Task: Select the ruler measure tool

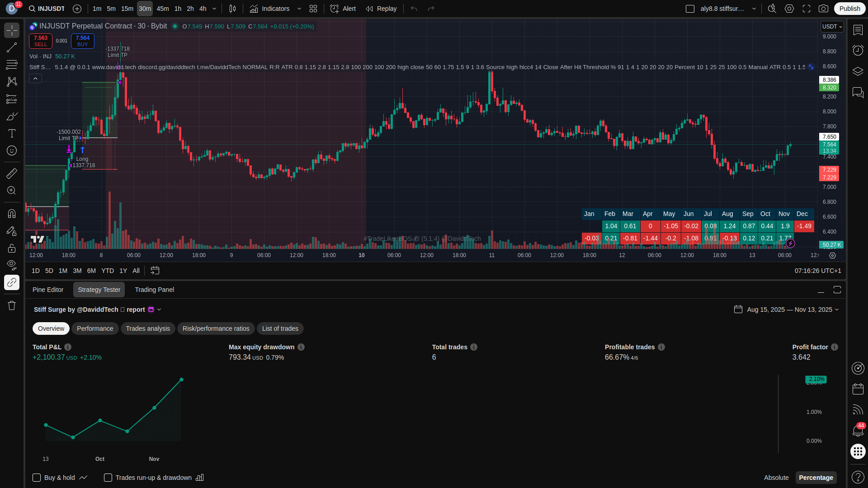Action: (x=12, y=173)
